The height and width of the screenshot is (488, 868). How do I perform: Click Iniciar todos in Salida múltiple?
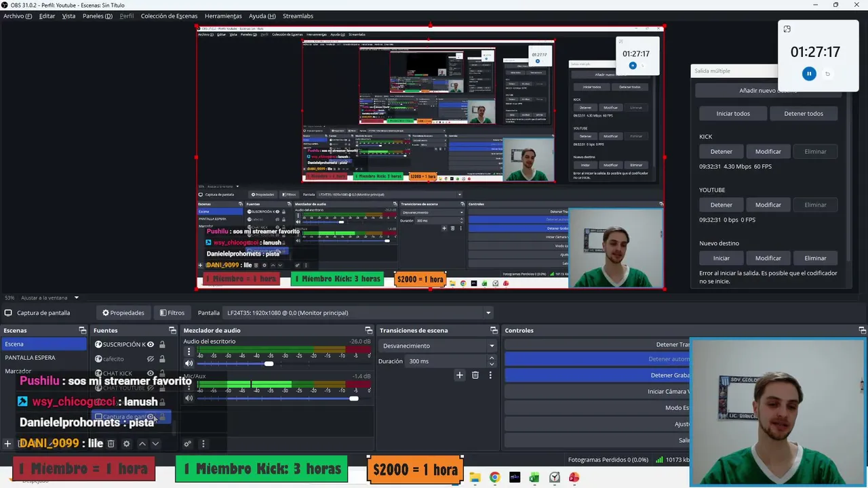(733, 114)
